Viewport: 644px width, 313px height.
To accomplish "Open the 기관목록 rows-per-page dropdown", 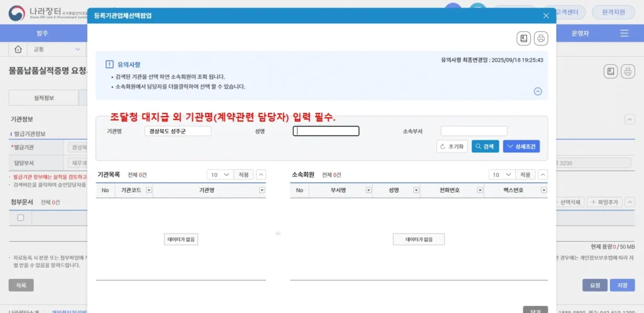I will [220, 174].
